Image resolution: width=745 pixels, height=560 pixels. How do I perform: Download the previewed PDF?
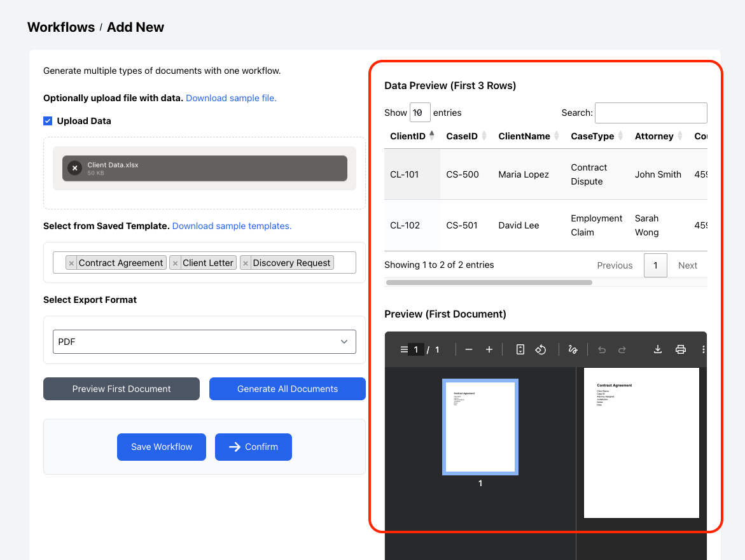[x=658, y=349]
